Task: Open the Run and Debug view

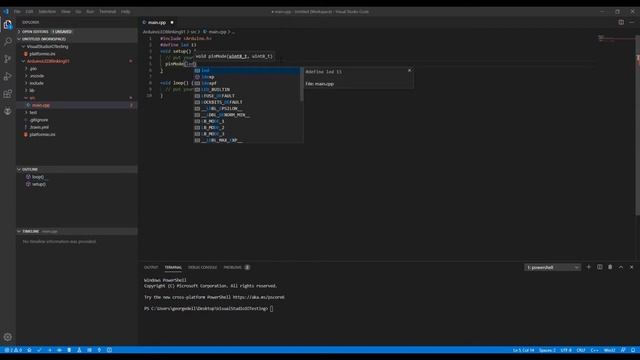Action: coord(8,76)
